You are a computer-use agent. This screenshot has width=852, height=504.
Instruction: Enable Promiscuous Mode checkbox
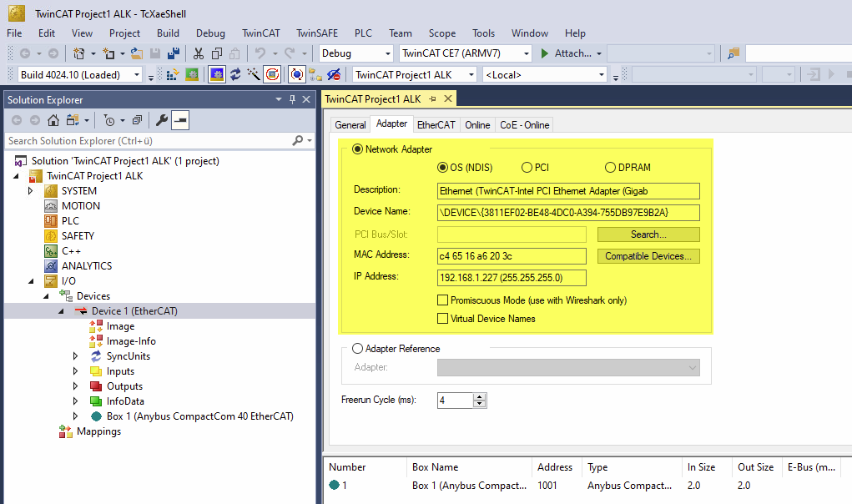pyautogui.click(x=443, y=300)
